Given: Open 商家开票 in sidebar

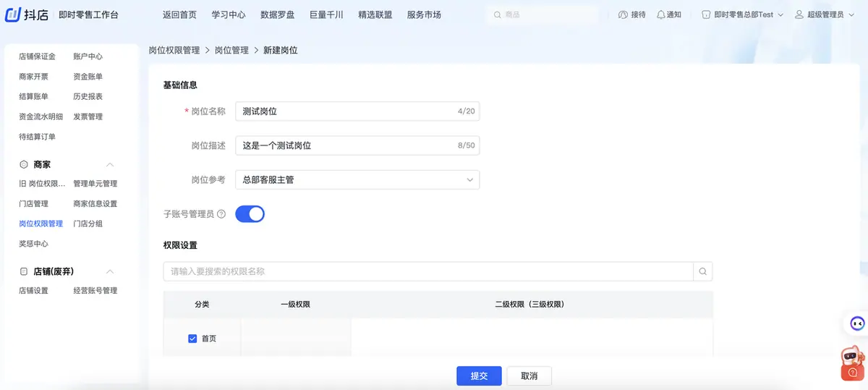Looking at the screenshot, I should (33, 77).
